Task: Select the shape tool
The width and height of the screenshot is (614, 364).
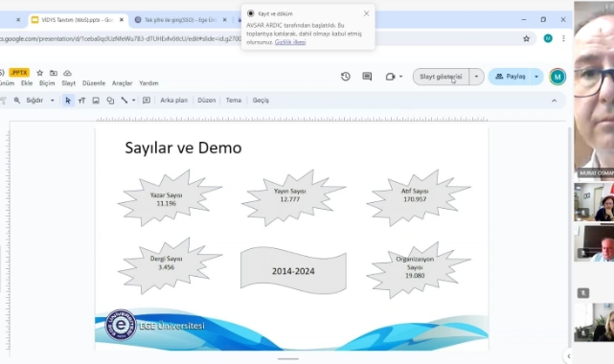Action: point(110,101)
